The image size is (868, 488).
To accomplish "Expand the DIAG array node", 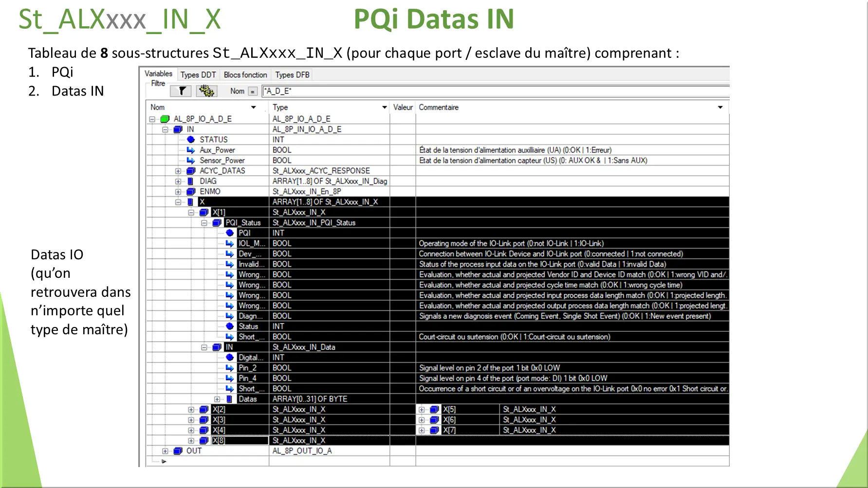I will pyautogui.click(x=178, y=181).
